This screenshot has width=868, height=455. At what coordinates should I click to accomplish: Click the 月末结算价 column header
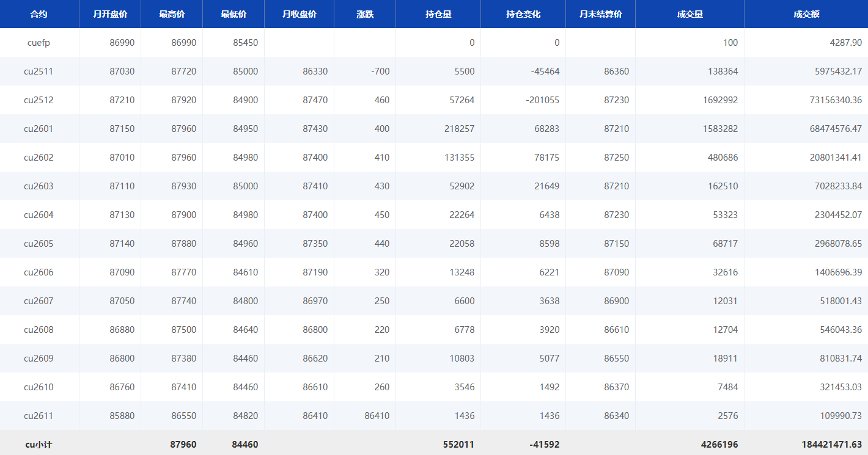coord(600,14)
